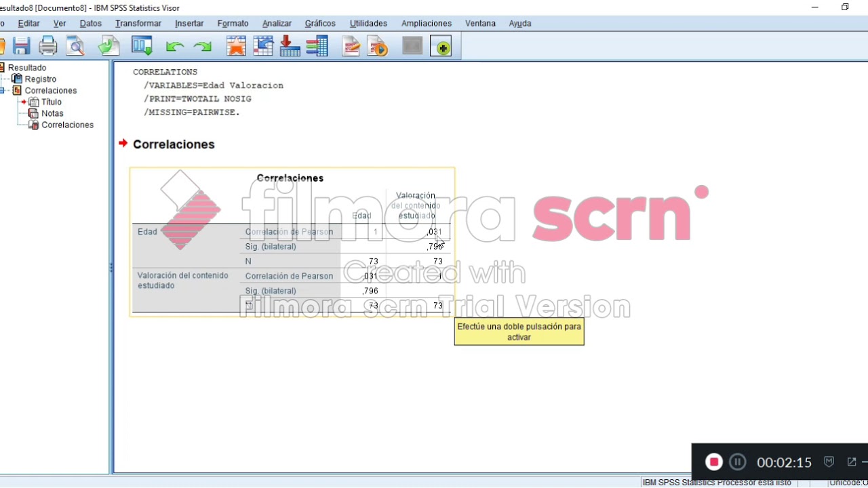The width and height of the screenshot is (868, 488).
Task: Click the greyed-out designate window icon
Action: tap(412, 46)
